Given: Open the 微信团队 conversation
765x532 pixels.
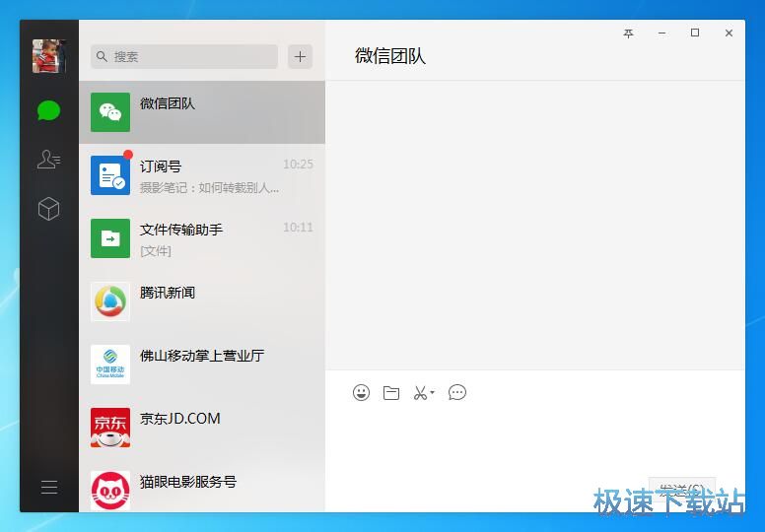Looking at the screenshot, I should (x=202, y=112).
